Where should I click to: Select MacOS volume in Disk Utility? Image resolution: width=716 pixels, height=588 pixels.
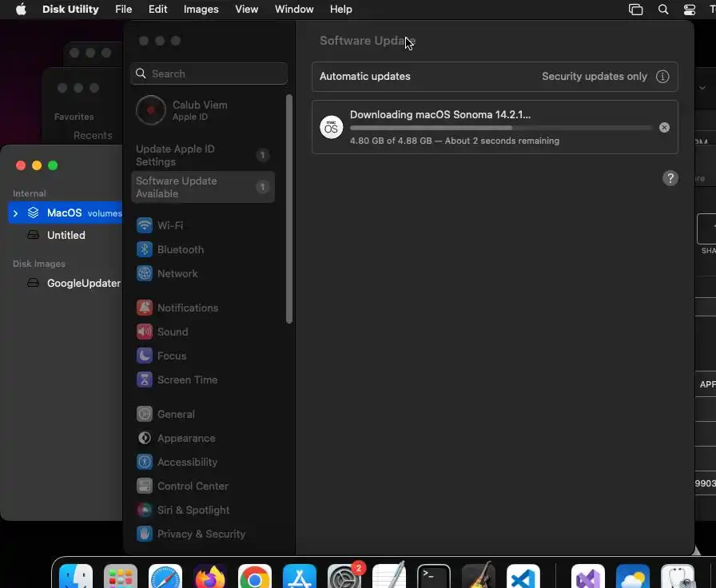point(66,213)
